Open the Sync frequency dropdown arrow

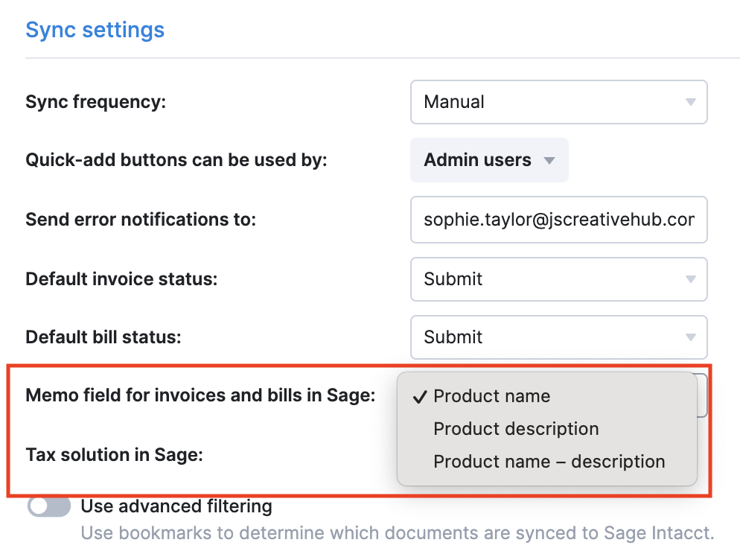(x=690, y=102)
